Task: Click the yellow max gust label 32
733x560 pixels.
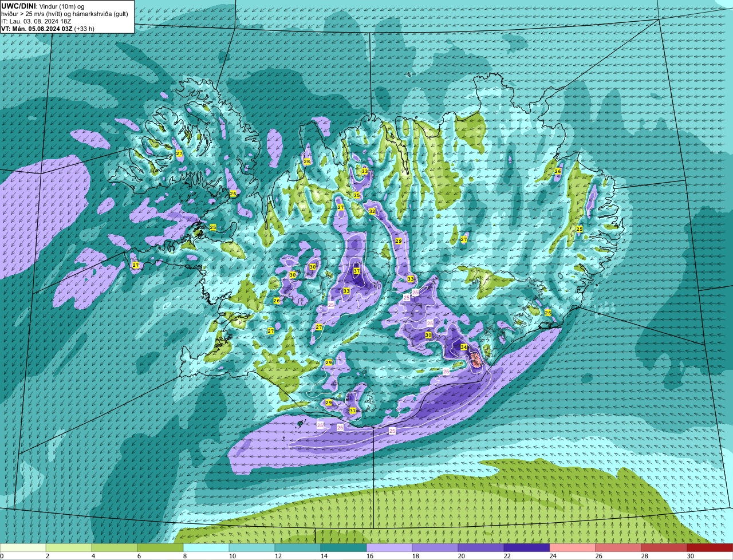Action: pos(372,211)
